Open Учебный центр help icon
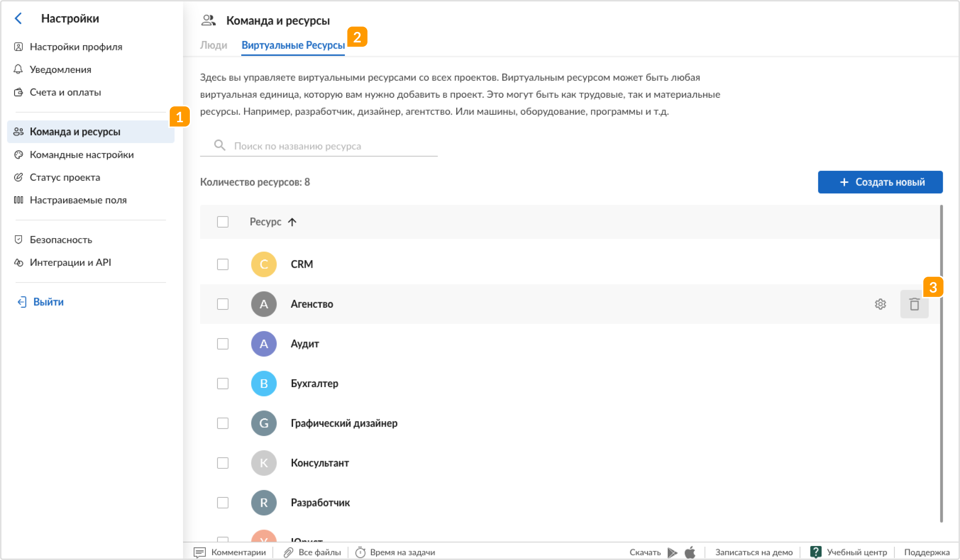Screen dimensions: 960x560 (815, 552)
